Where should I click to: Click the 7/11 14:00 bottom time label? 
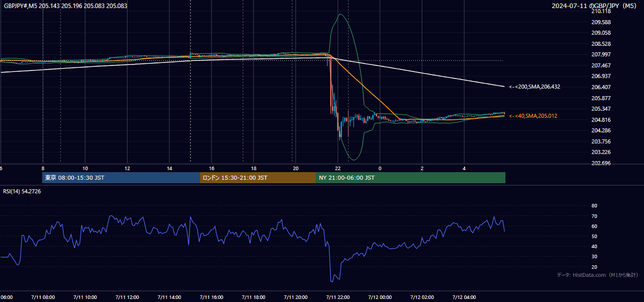pyautogui.click(x=169, y=297)
